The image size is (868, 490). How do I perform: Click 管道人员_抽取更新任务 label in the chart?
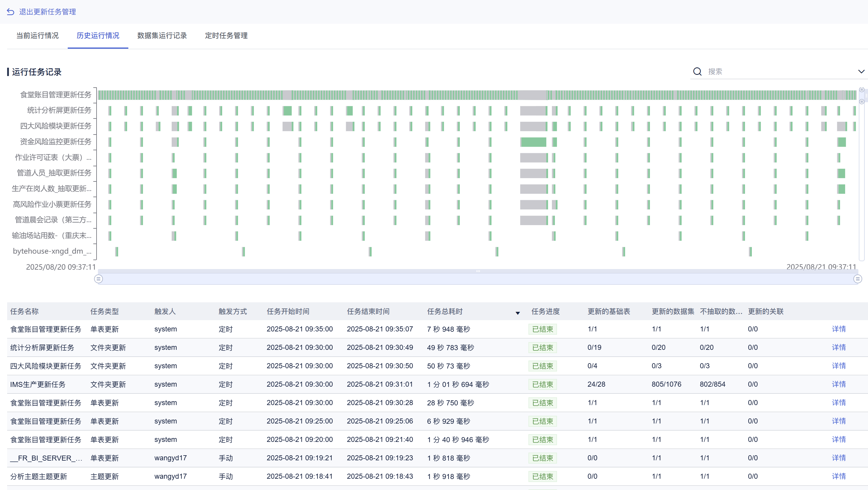pyautogui.click(x=54, y=173)
